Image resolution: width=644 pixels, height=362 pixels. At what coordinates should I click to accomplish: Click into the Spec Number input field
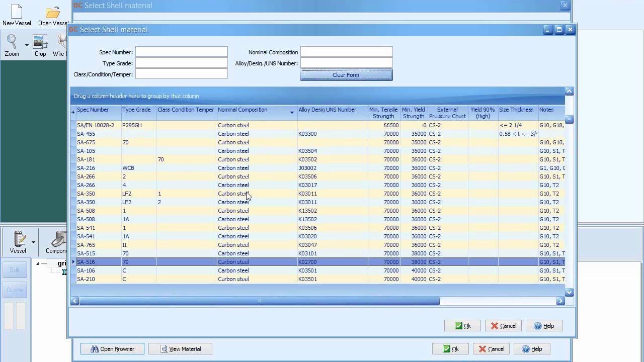point(181,52)
